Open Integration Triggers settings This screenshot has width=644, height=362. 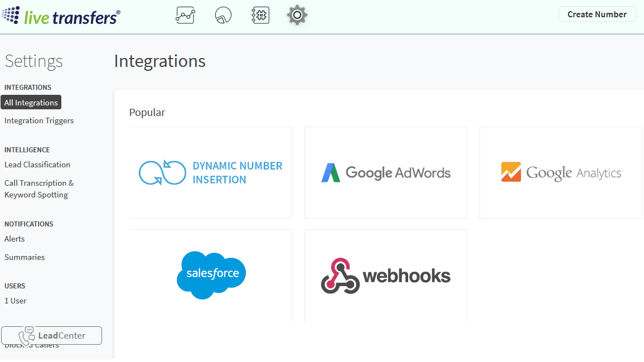coord(39,121)
